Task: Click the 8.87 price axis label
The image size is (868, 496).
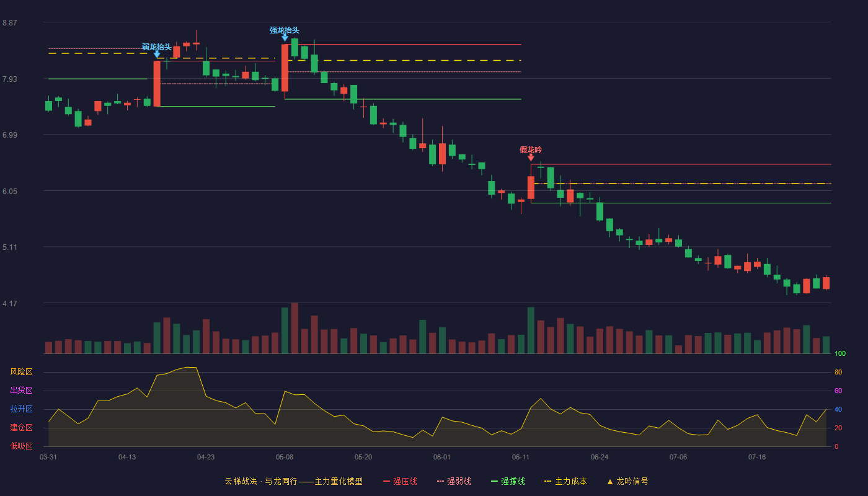Action: tap(10, 23)
